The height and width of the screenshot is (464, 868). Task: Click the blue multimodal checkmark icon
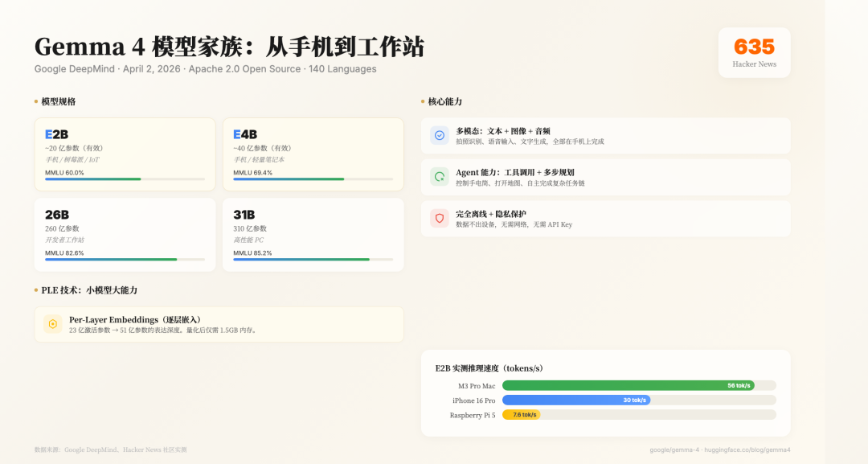(439, 137)
